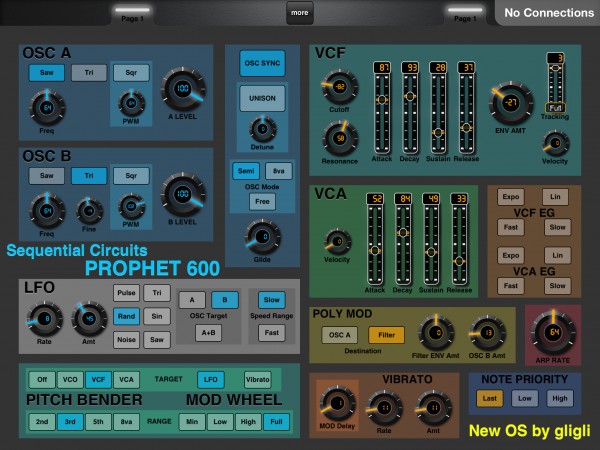Click the VCA Velocity knob
This screenshot has width=600, height=450.
coord(338,242)
